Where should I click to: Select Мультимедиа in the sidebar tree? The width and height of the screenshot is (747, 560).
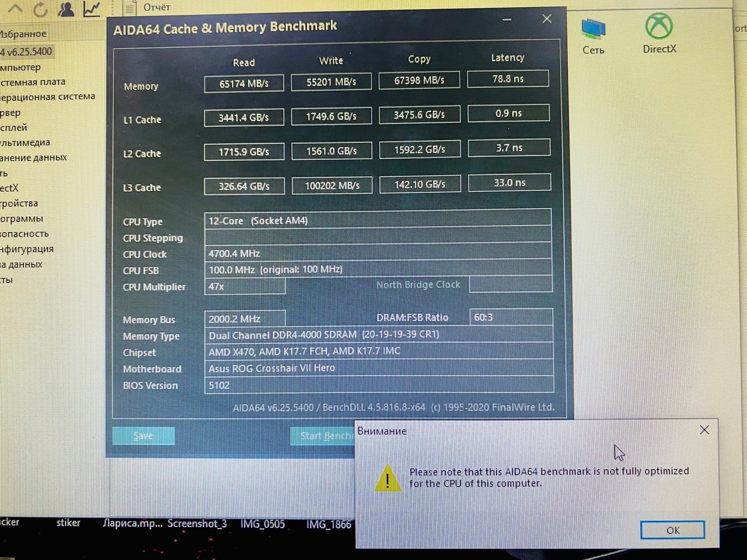25,142
